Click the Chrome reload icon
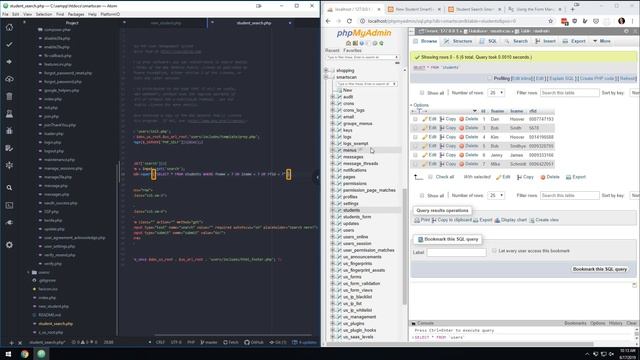Viewport: 640px width, 360px height. 349,21
